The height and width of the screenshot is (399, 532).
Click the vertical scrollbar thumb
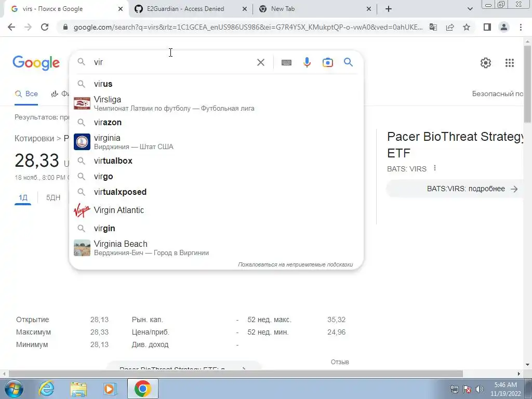pos(528,84)
